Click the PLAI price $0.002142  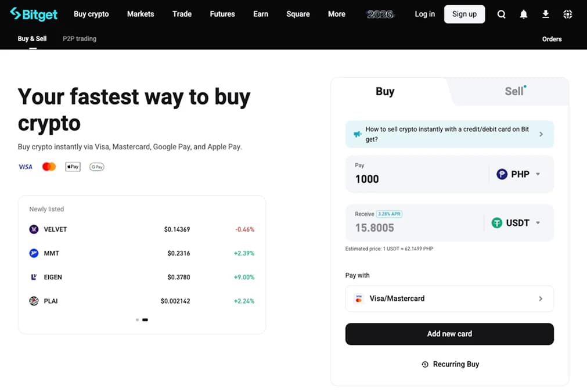click(175, 301)
